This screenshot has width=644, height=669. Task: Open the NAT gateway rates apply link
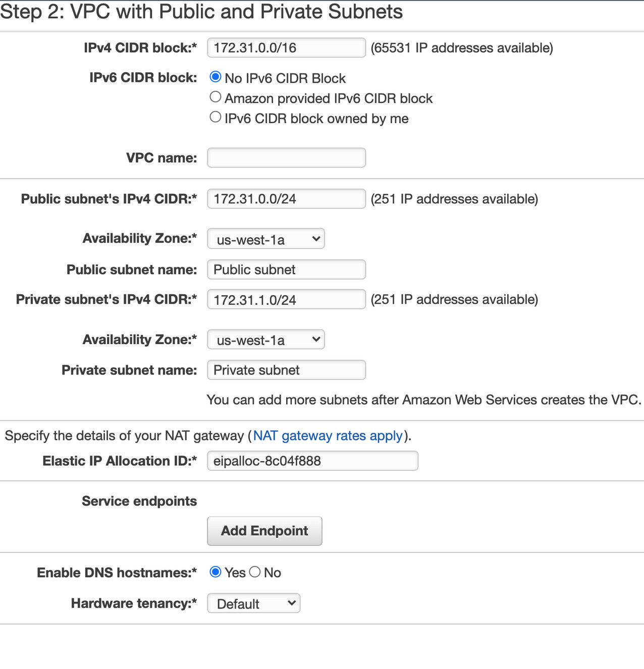click(328, 435)
